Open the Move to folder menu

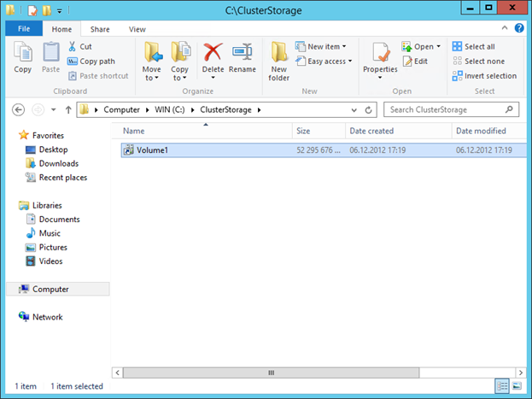[x=151, y=62]
